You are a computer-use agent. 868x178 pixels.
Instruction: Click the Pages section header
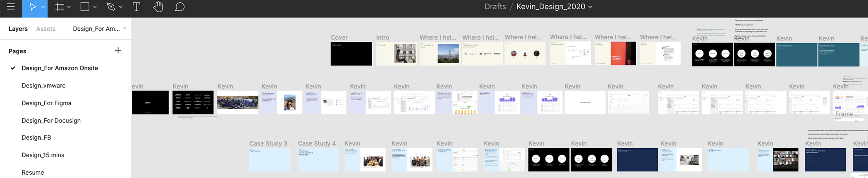coord(17,51)
